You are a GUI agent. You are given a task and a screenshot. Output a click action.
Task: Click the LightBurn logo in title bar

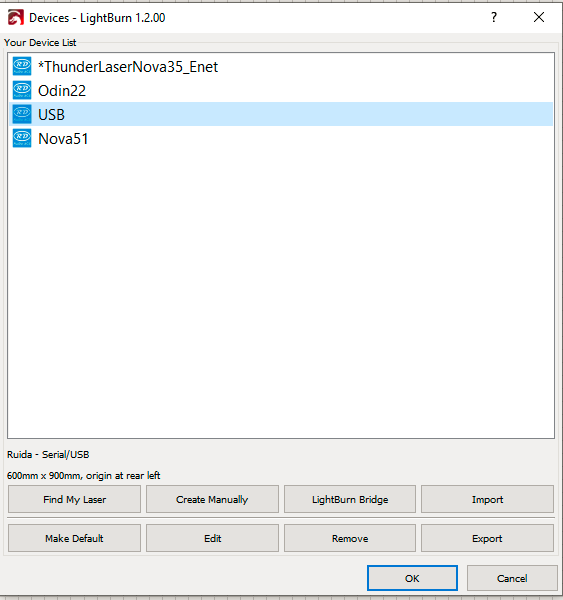click(x=16, y=18)
